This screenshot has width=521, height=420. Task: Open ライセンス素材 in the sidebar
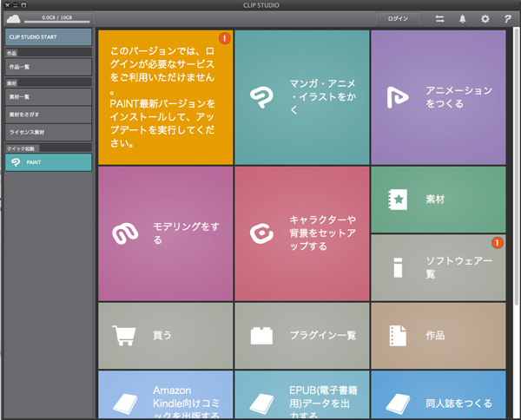coord(48,132)
